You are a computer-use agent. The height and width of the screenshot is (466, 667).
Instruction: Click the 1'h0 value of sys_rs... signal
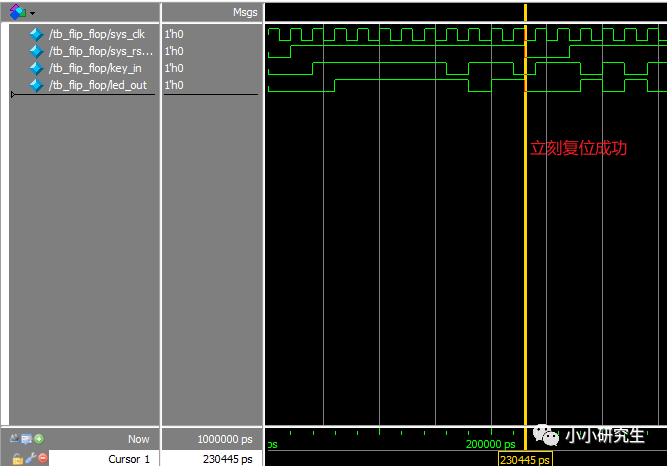point(174,51)
